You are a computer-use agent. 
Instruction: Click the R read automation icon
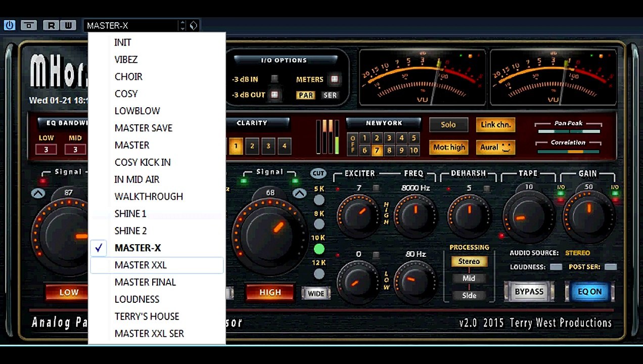pyautogui.click(x=51, y=25)
